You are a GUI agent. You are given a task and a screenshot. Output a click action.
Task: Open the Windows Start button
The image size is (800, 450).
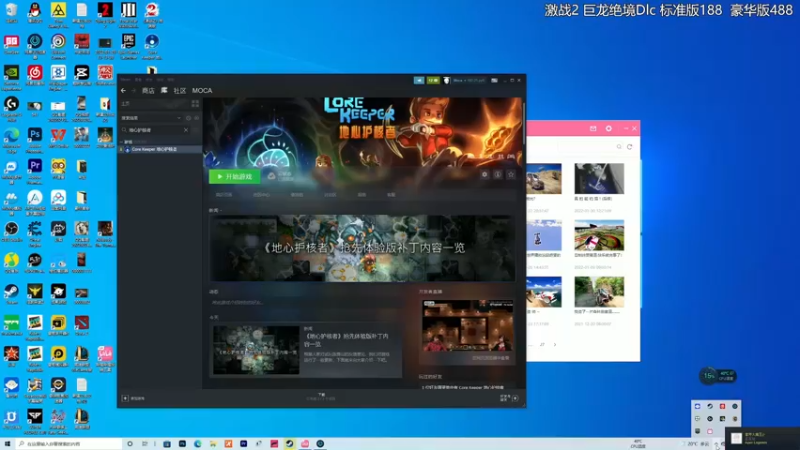(7, 444)
